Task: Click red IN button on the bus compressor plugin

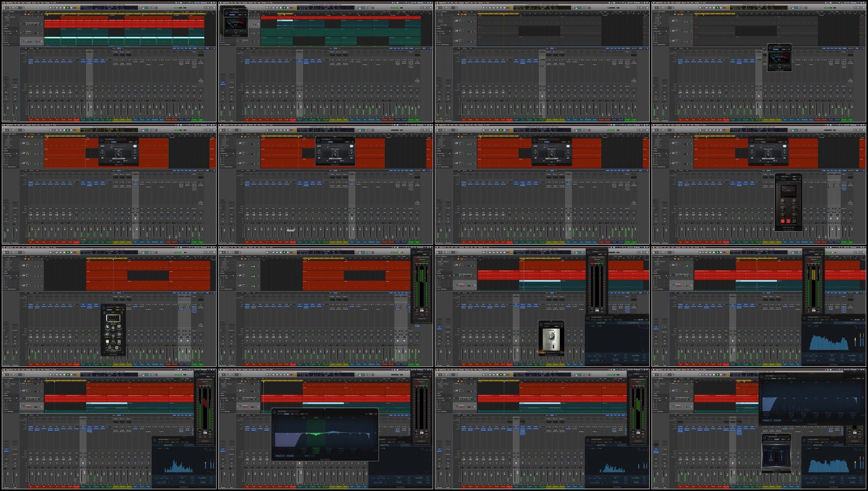Action: click(783, 221)
